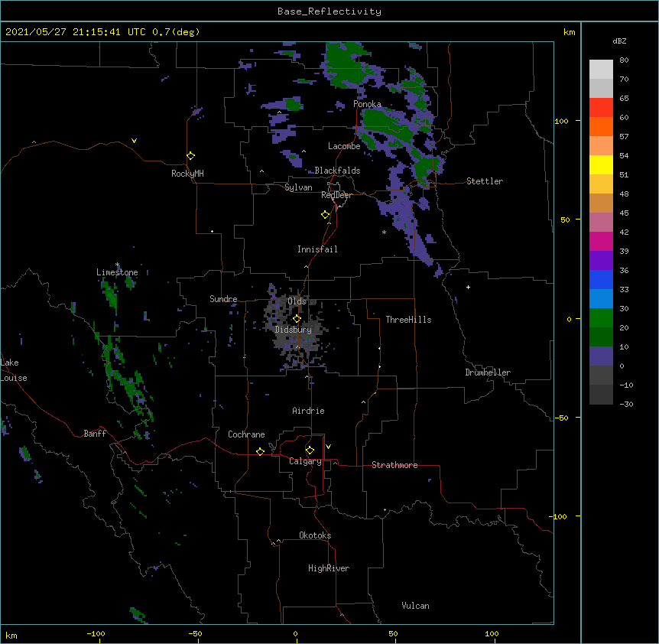
Task: Click the yellow diamond between Olds and Didsbury
Action: 297,318
